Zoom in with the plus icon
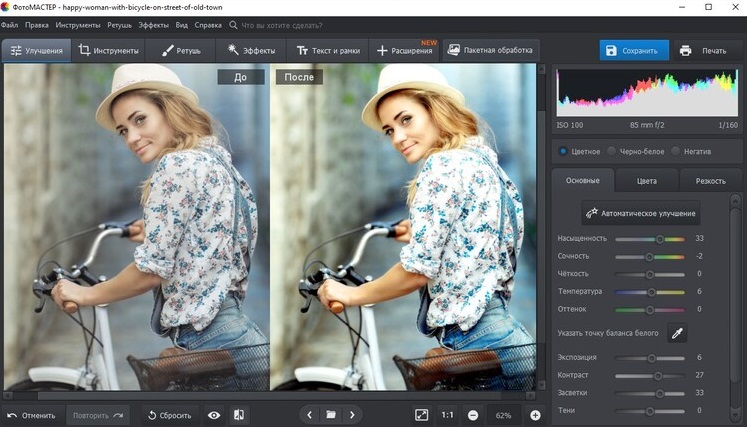 (535, 415)
